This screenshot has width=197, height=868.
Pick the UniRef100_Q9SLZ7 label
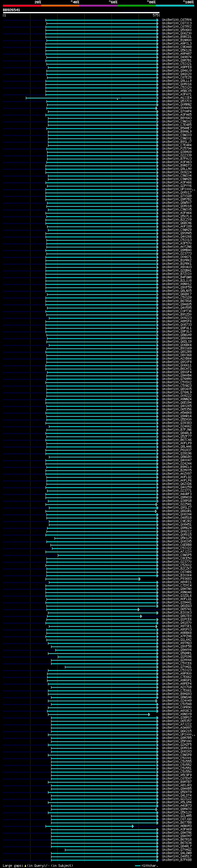point(177,507)
